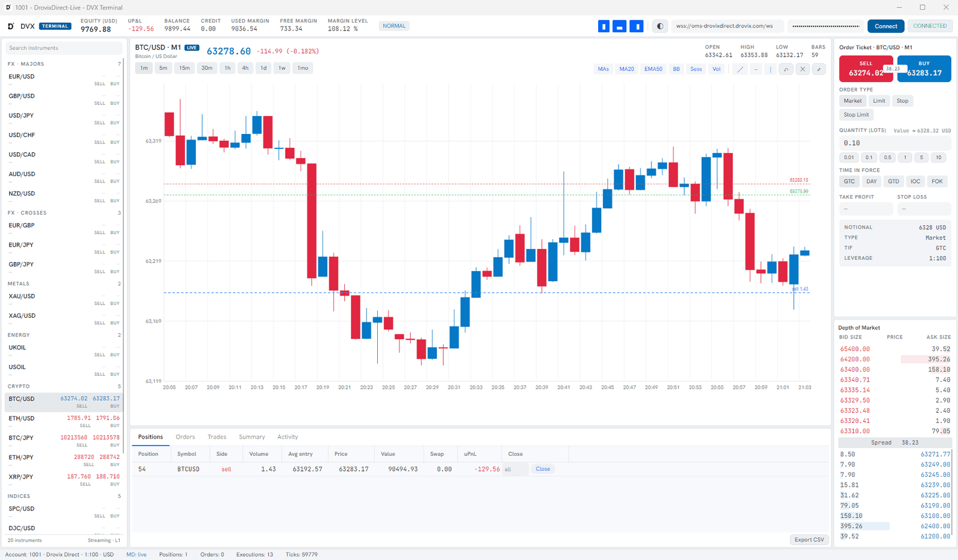958x560 pixels.
Task: Set quantity preset to 0.5 lots
Action: [887, 158]
